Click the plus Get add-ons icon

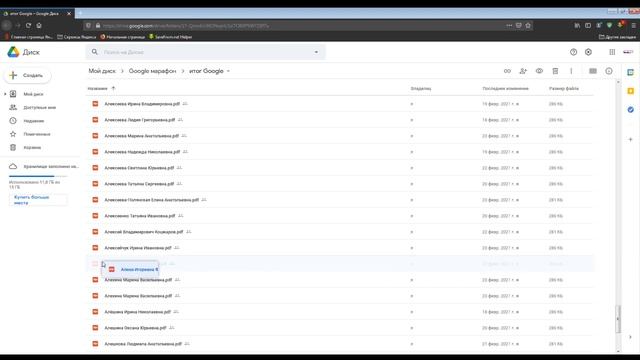tap(631, 139)
